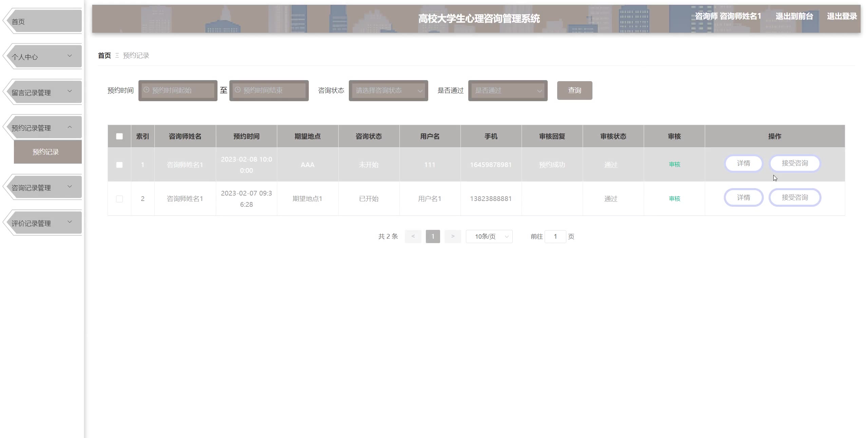Click clock icon in start time field

(x=146, y=90)
